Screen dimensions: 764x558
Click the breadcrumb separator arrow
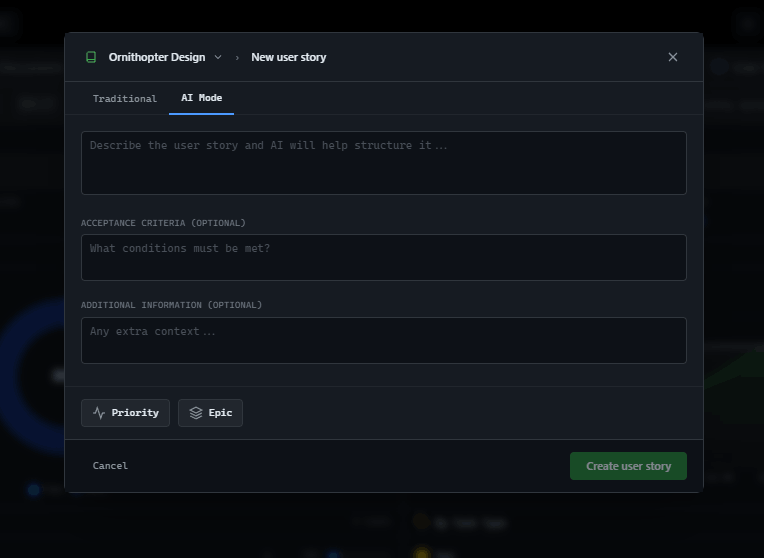point(237,58)
